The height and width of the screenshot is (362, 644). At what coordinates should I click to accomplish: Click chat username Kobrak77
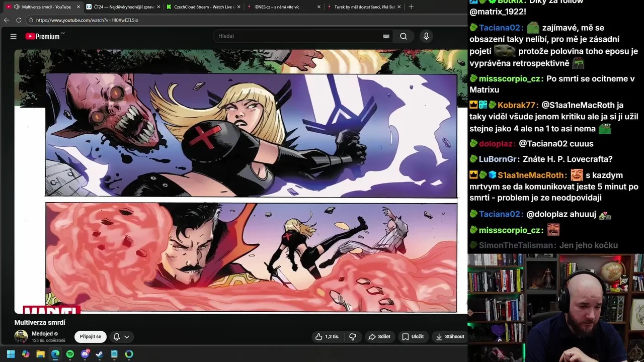pyautogui.click(x=517, y=105)
